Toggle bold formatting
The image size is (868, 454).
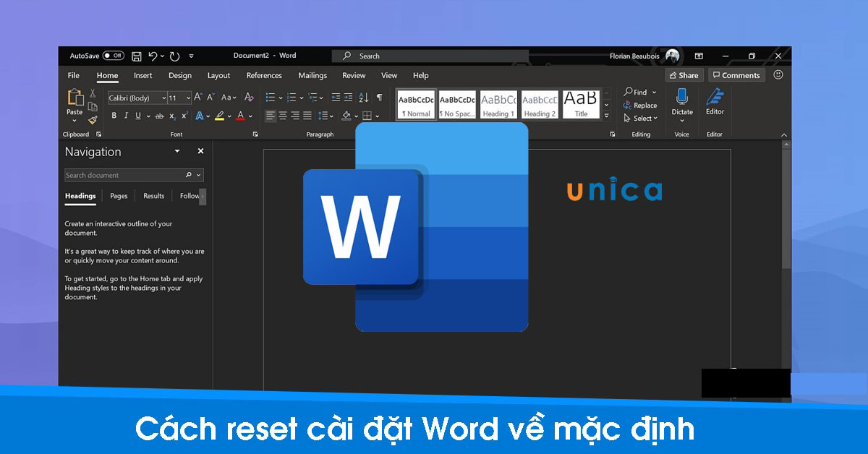tap(114, 116)
